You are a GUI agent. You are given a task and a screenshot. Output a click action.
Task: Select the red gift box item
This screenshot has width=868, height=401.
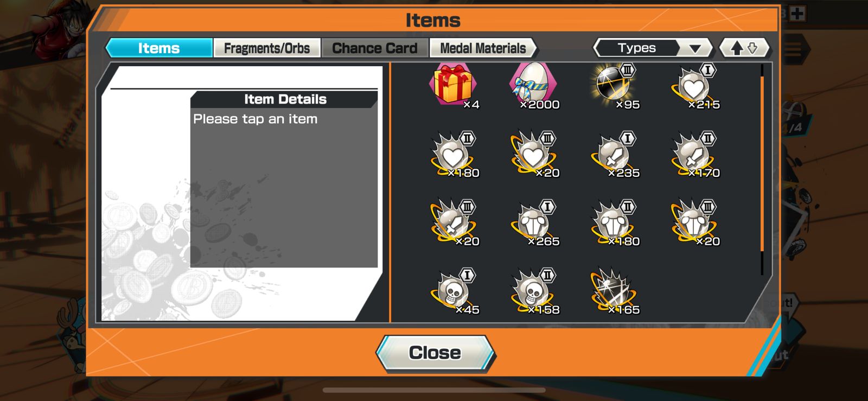(454, 86)
